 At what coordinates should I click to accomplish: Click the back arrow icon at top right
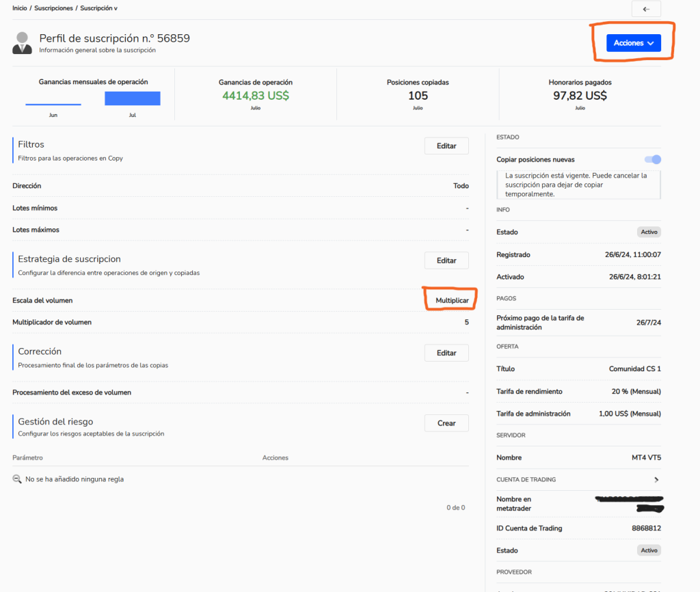tap(645, 9)
